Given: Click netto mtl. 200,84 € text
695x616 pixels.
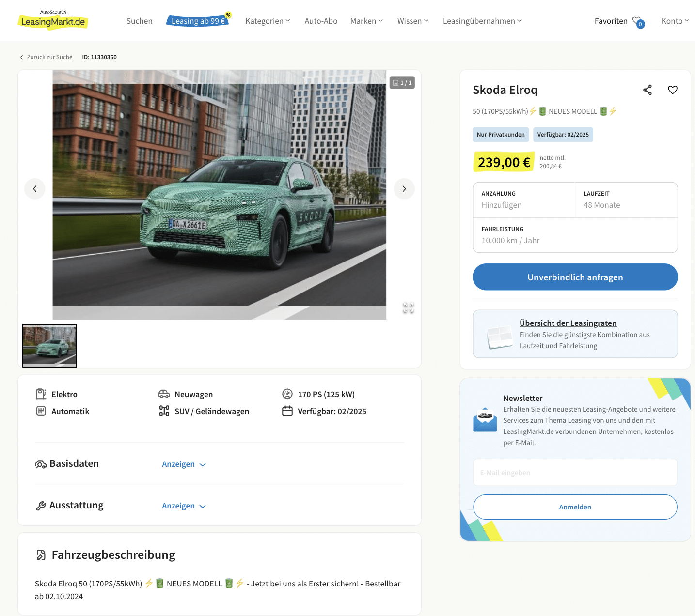Looking at the screenshot, I should [553, 162].
